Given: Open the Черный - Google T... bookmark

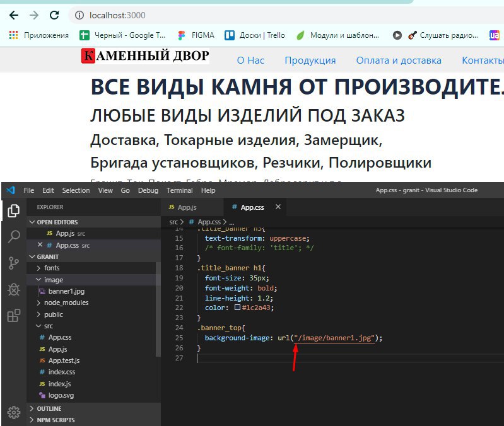Looking at the screenshot, I should tap(122, 35).
